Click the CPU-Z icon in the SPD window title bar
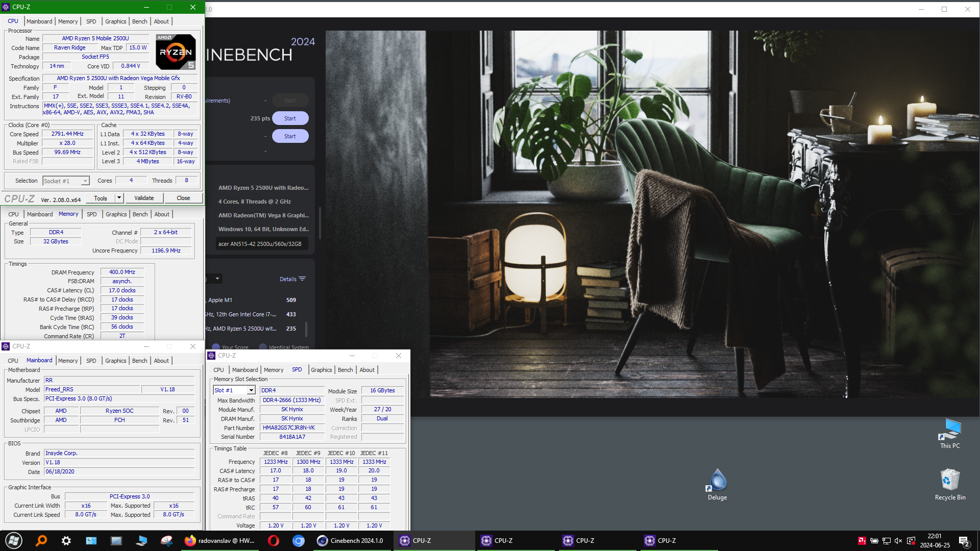 pyautogui.click(x=211, y=356)
